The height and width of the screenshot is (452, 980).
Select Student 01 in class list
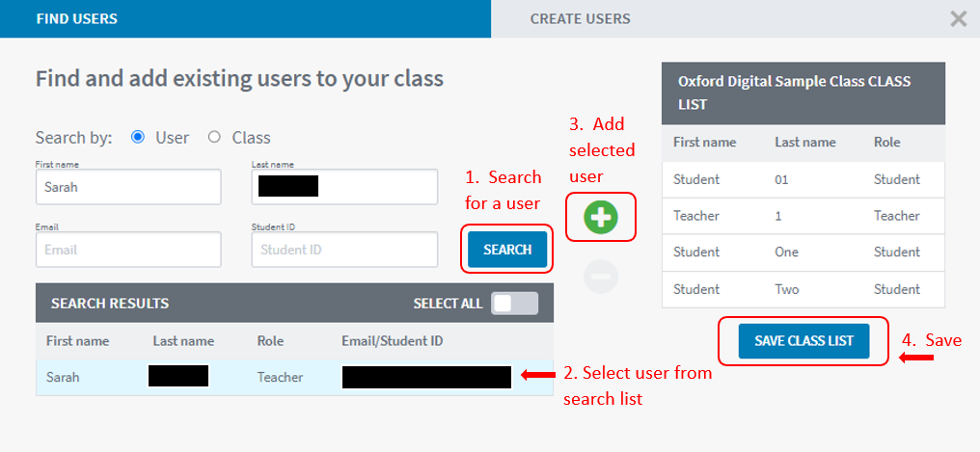[803, 180]
